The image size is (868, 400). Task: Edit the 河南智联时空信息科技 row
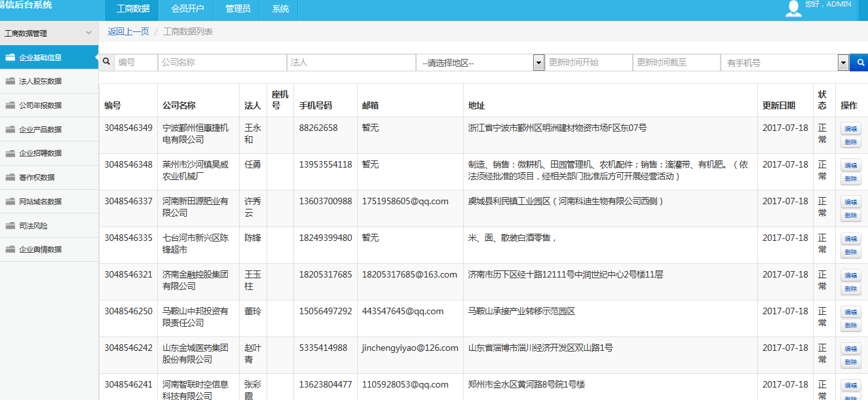tap(850, 386)
